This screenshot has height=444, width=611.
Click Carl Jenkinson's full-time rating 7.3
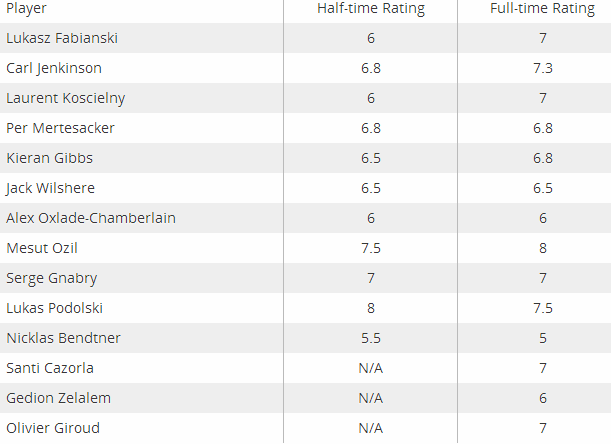pyautogui.click(x=543, y=68)
